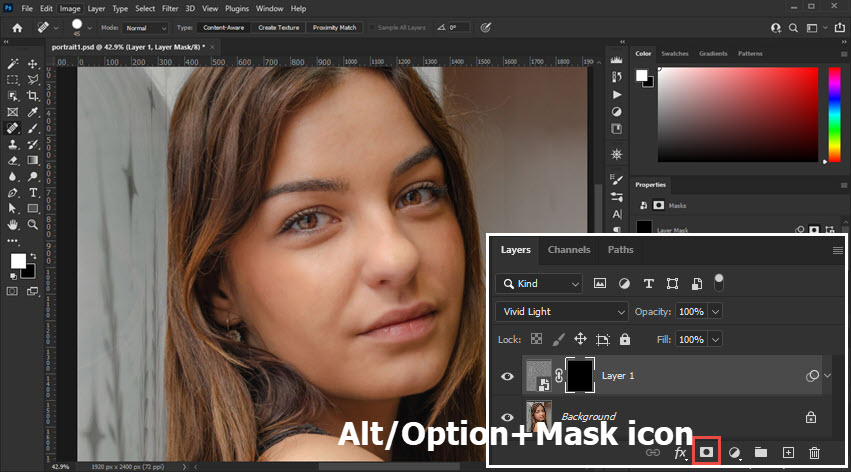The image size is (851, 472).
Task: Select the History Brush tool
Action: (33, 144)
